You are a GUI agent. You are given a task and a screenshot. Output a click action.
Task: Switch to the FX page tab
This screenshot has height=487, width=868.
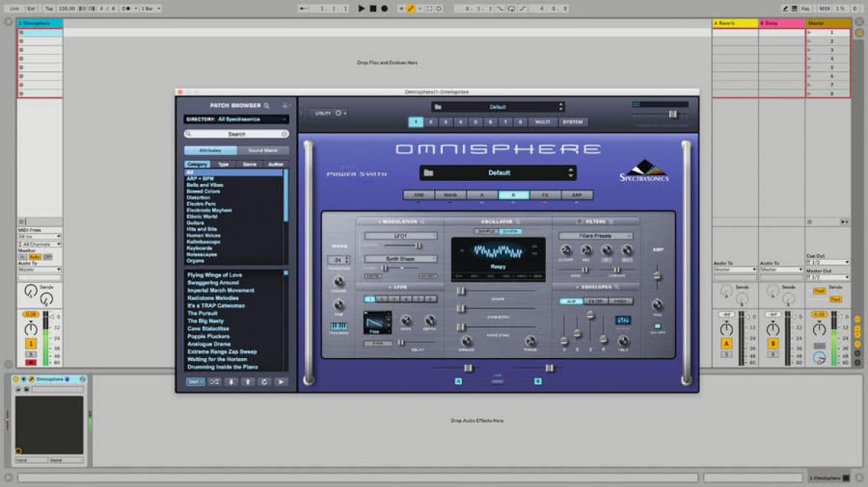click(545, 195)
